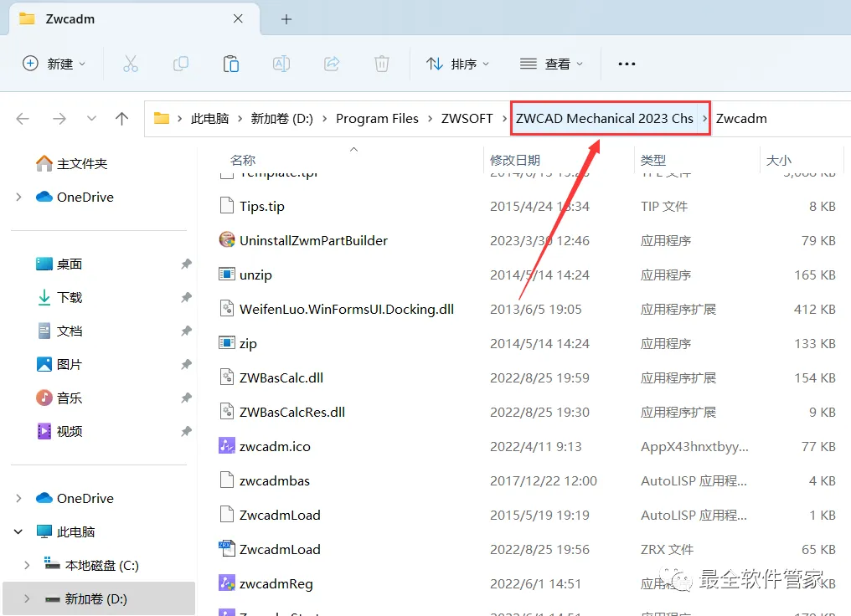Open the 查看 (View) dropdown
851x616 pixels.
(551, 64)
